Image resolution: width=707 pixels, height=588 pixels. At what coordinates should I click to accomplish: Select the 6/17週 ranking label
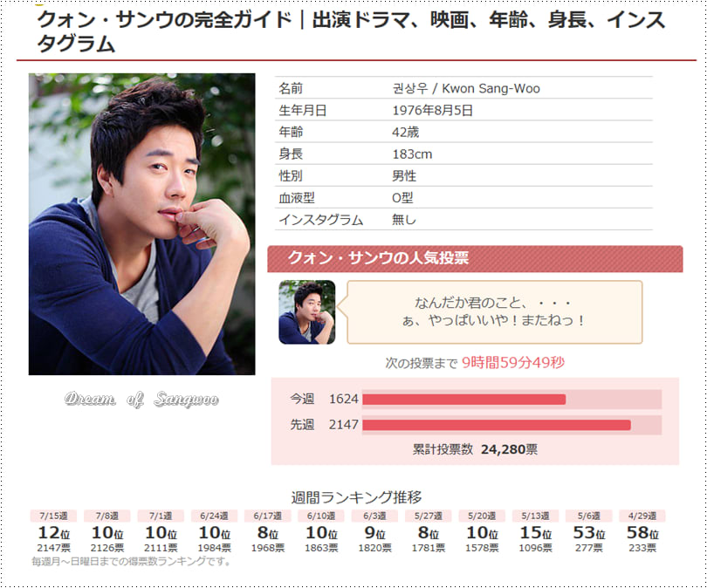267,516
